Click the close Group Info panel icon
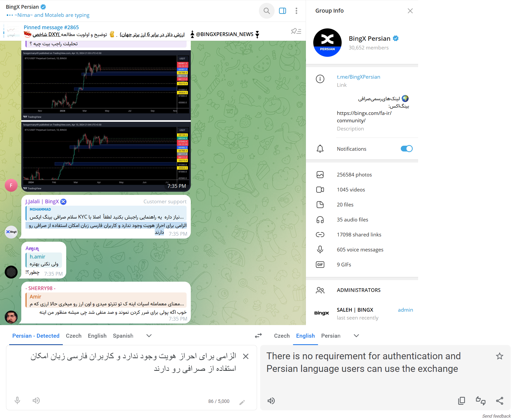 click(410, 11)
